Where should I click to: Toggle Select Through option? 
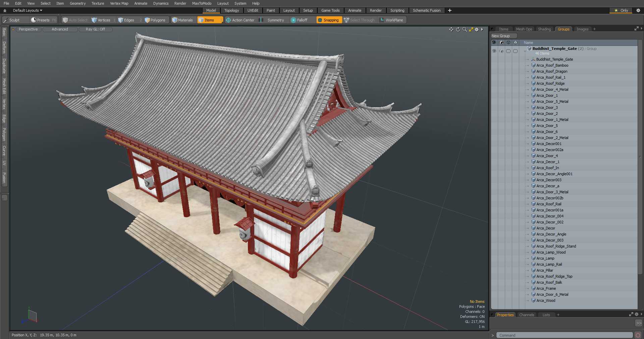[359, 20]
